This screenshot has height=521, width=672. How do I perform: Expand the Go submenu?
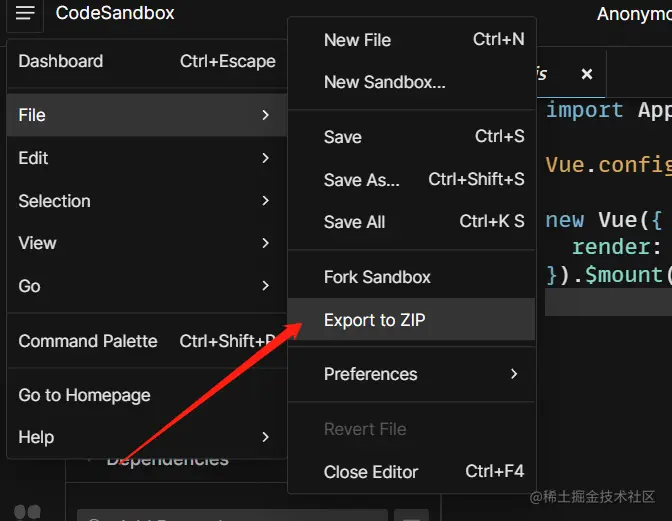pyautogui.click(x=147, y=286)
